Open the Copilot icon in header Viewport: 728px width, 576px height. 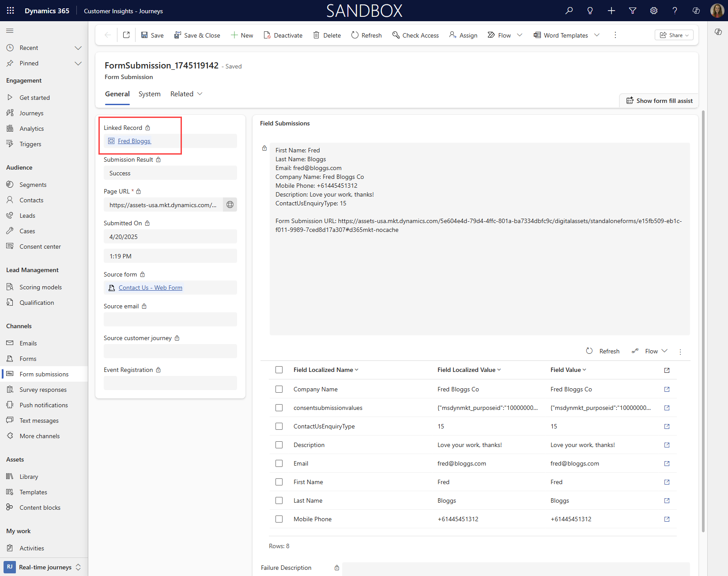point(696,11)
